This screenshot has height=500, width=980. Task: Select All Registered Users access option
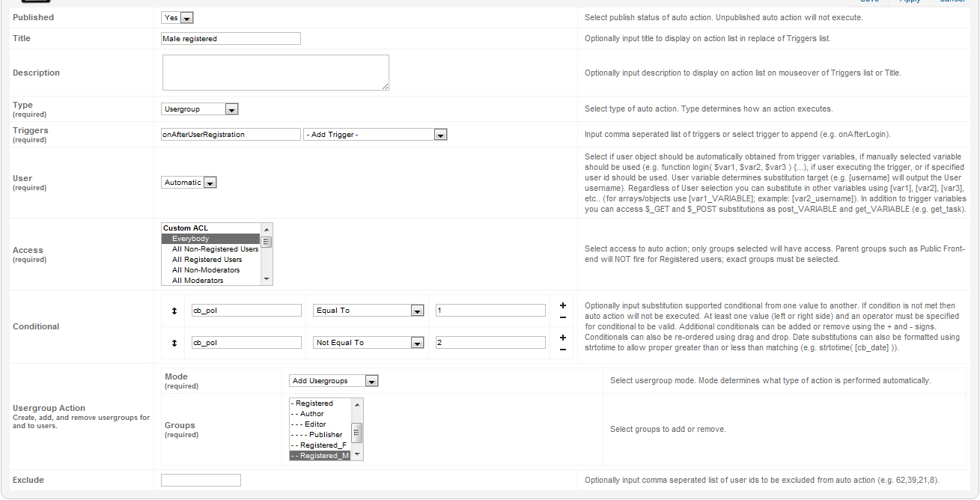[x=210, y=260]
